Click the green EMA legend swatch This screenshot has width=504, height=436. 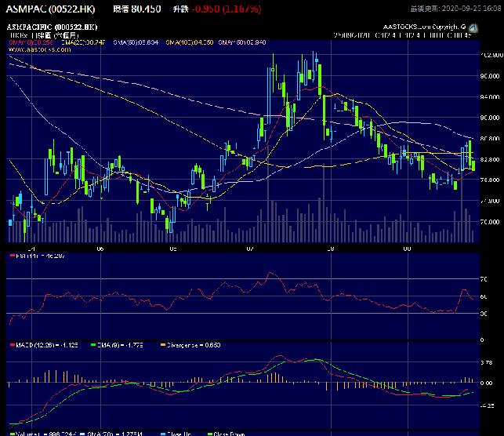coord(93,345)
